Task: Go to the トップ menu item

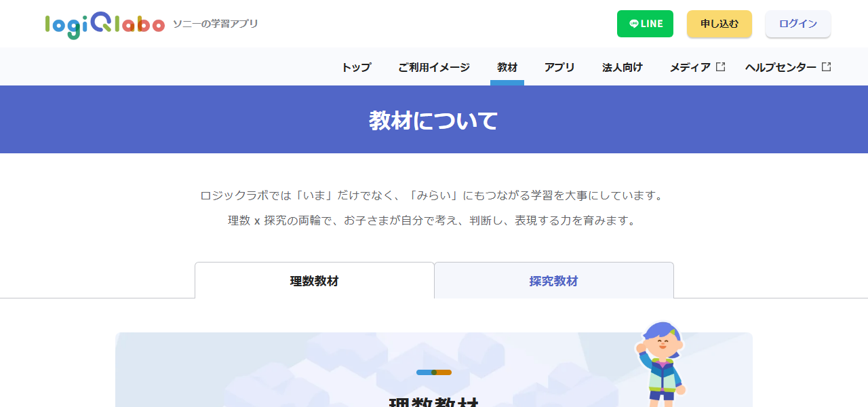Action: pos(356,67)
